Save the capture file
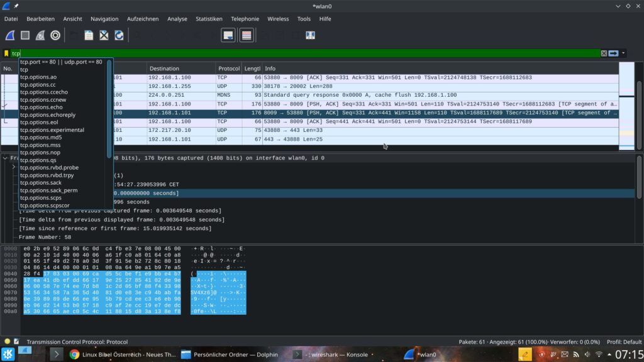Screen dimensions: 644x362 89,35
